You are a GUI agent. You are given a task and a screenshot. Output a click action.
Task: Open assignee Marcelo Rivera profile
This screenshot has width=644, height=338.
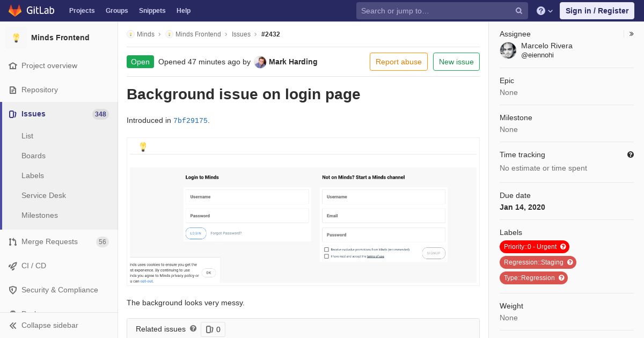tap(546, 46)
